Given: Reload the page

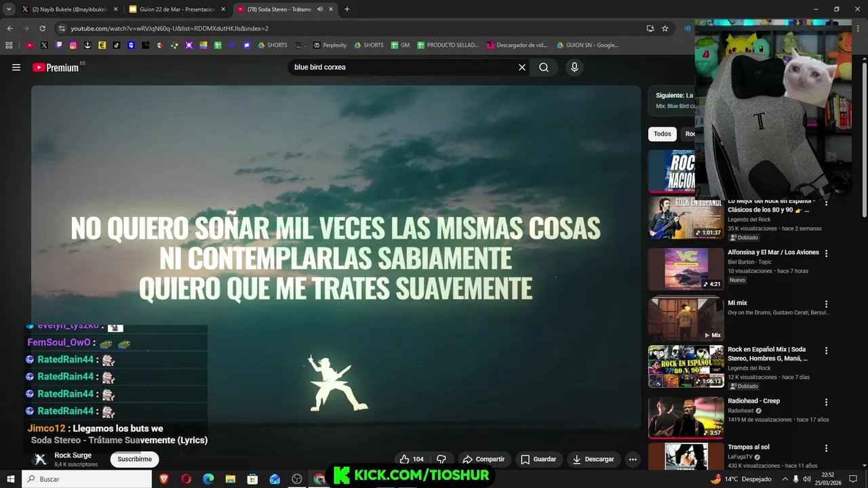Looking at the screenshot, I should (x=42, y=28).
